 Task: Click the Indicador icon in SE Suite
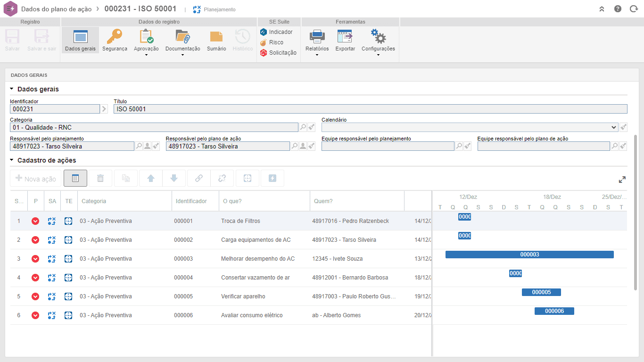click(x=264, y=32)
